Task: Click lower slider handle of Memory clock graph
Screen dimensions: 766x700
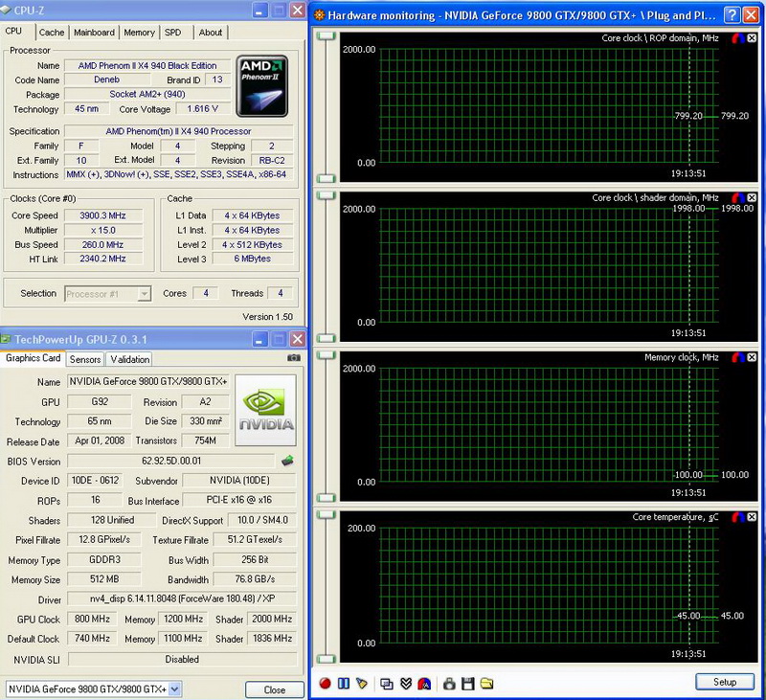Action: point(327,498)
